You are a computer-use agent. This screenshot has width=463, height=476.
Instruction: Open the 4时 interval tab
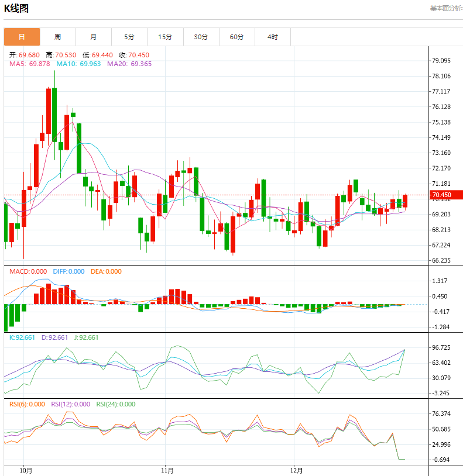tap(273, 37)
